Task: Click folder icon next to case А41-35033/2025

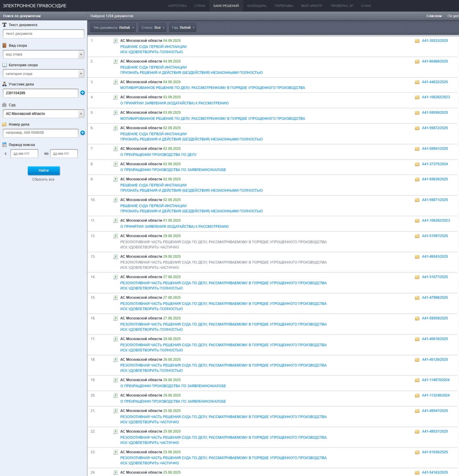Action: pyautogui.click(x=417, y=41)
